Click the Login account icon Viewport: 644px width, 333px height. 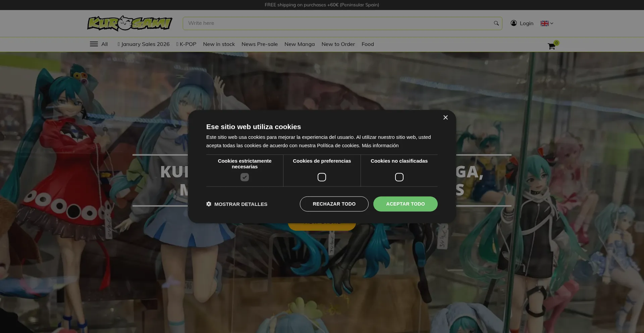pos(514,23)
